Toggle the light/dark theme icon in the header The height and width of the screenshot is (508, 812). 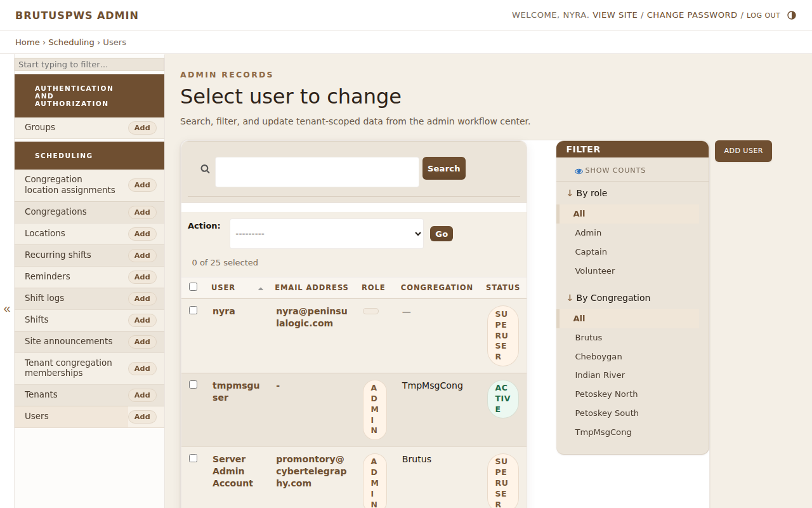[x=791, y=15]
